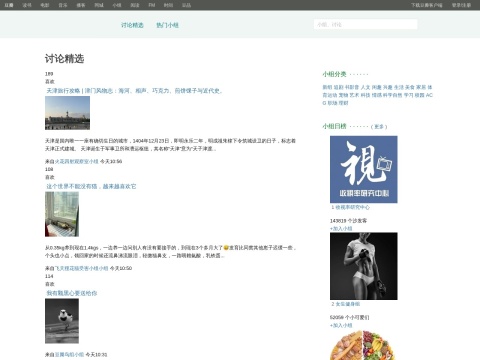Open 豆瓣 home link in top bar
Screen dimensions: 480x360
coord(9,5)
